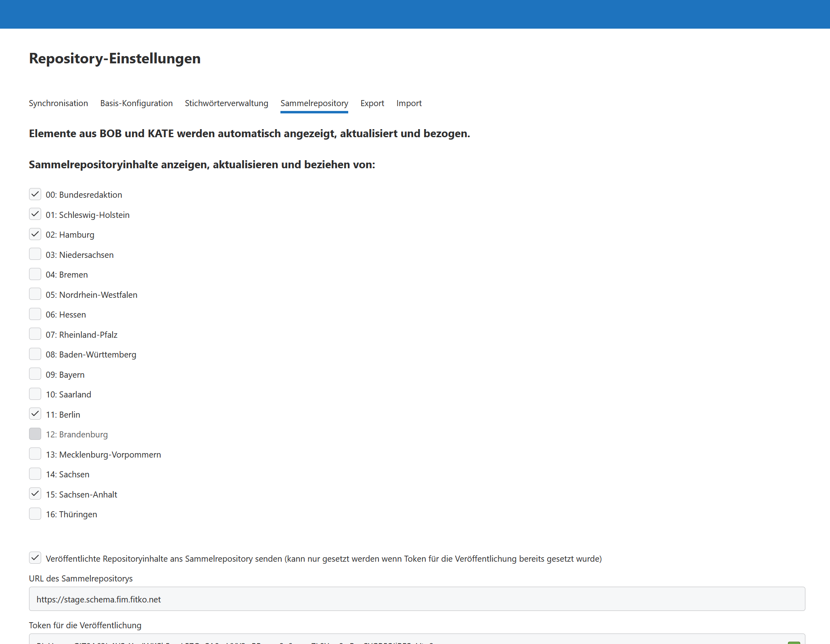Viewport: 830px width, 644px height.
Task: Check the 10: Saarland checkbox
Action: tap(35, 394)
